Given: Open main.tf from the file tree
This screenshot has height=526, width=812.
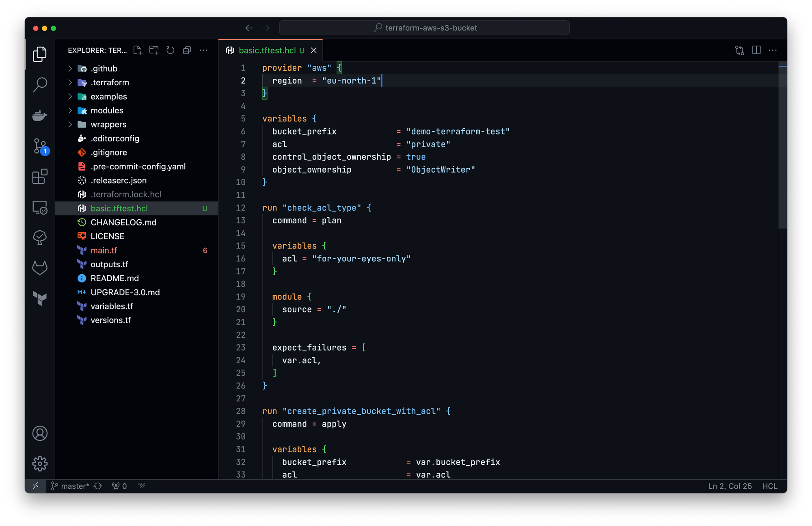Looking at the screenshot, I should (104, 251).
